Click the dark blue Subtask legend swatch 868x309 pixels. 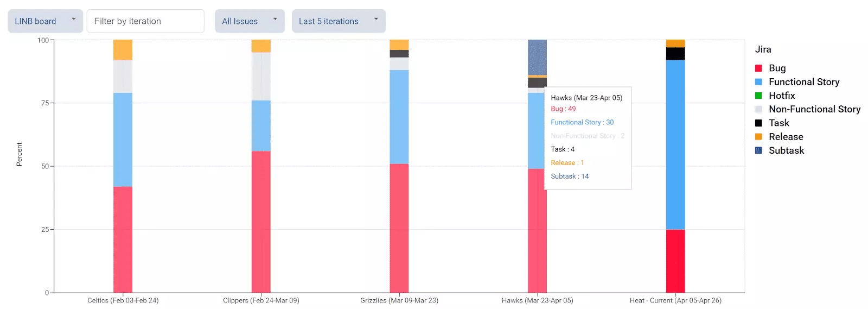[758, 150]
